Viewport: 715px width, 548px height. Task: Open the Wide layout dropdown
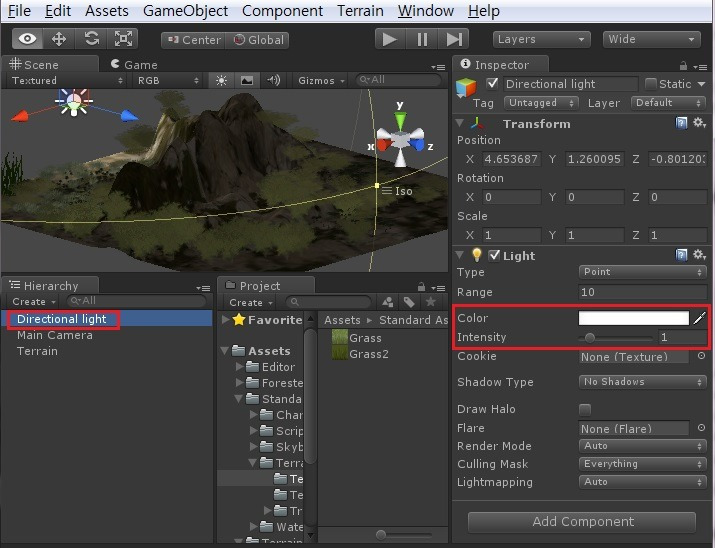tap(652, 39)
